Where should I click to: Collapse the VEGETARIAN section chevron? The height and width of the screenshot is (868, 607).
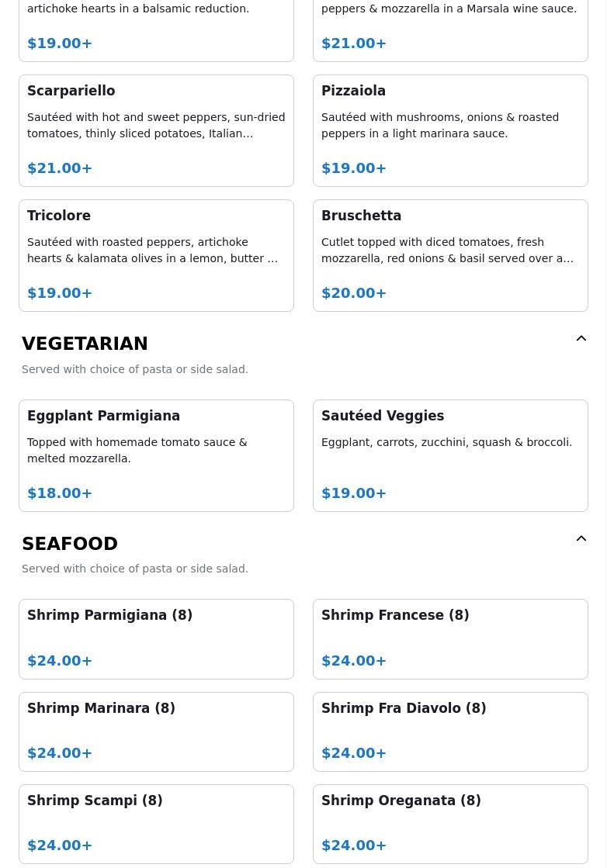coord(581,338)
